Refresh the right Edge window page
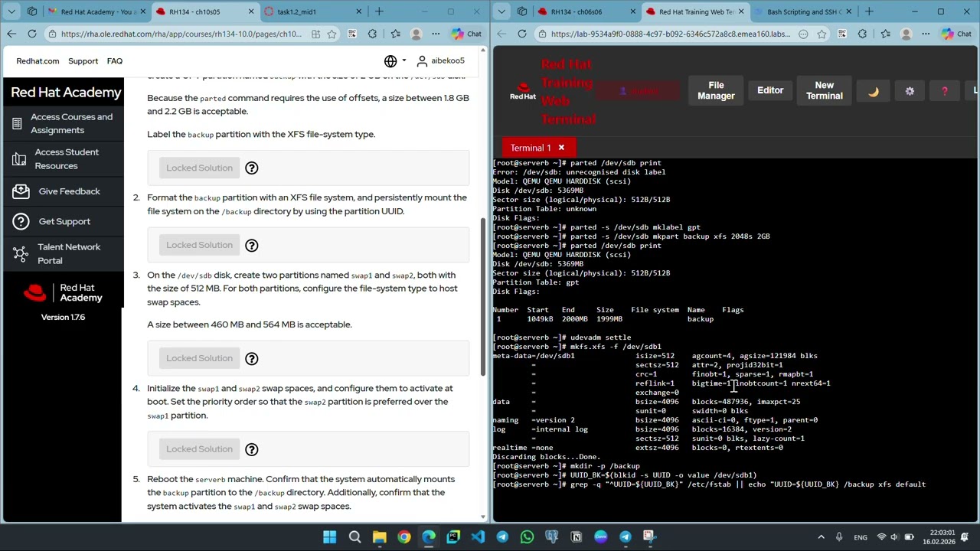Viewport: 980px width, 551px height. [x=522, y=34]
